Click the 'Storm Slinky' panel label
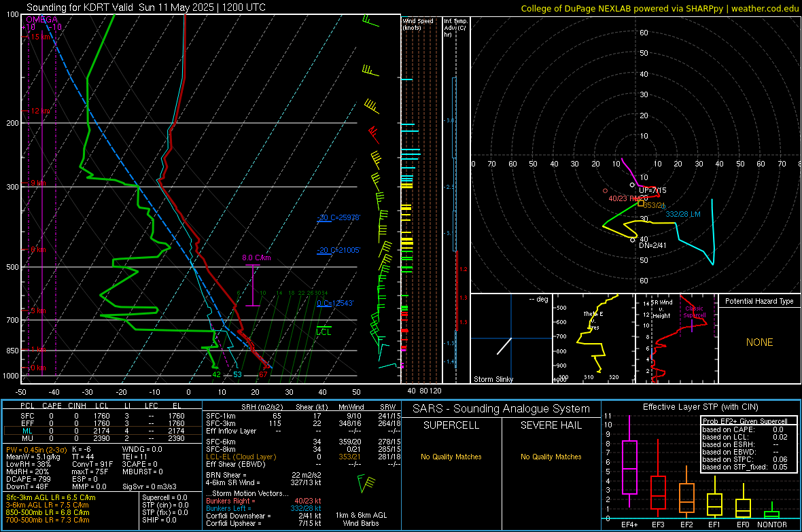This screenshot has height=532, width=802. [493, 379]
